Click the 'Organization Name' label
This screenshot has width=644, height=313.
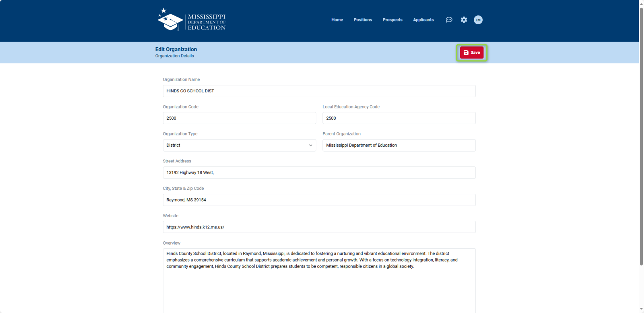pyautogui.click(x=181, y=79)
